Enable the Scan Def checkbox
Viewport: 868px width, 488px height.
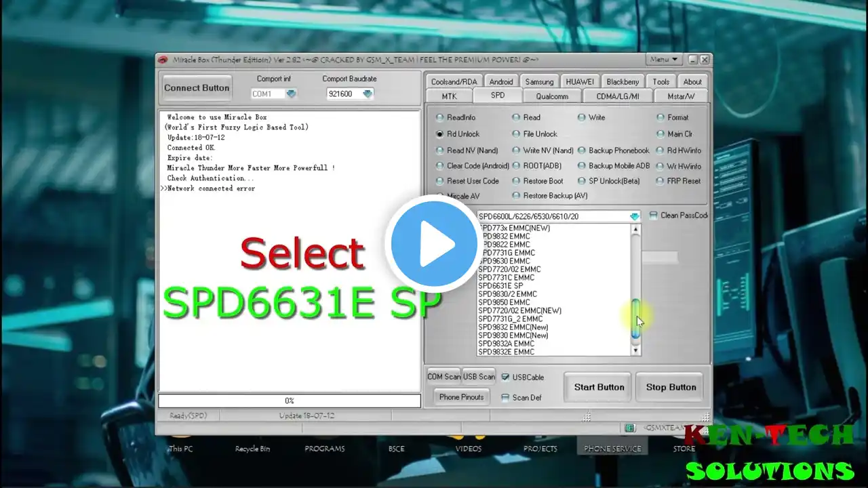505,398
